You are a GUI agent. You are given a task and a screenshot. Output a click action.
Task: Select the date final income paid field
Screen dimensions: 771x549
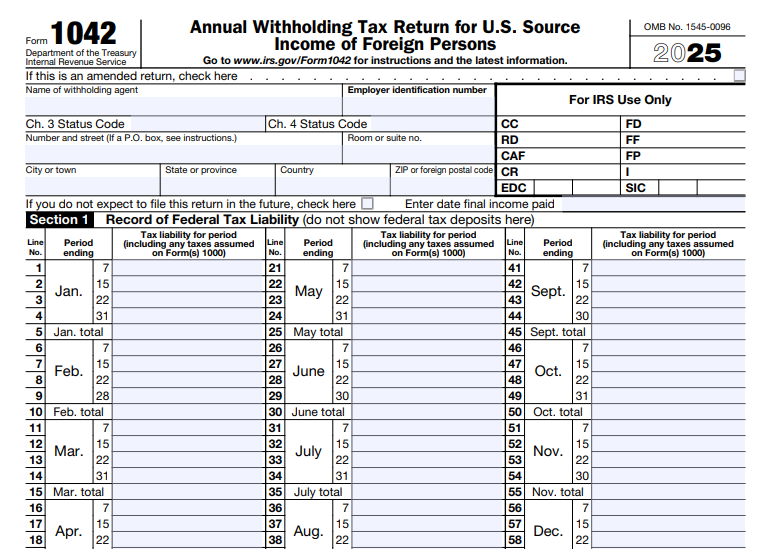click(650, 204)
